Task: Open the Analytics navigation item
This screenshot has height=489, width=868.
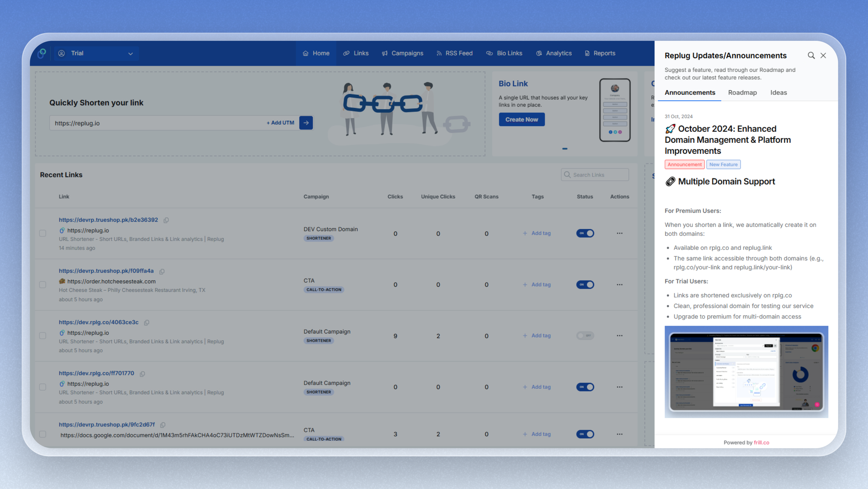Action: tap(554, 53)
